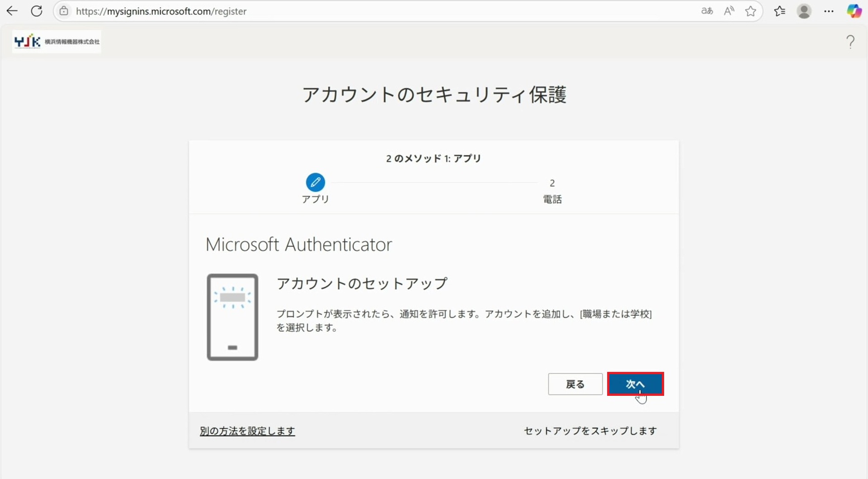Image resolution: width=868 pixels, height=479 pixels.
Task: Launch the Copilot sidebar
Action: tap(854, 11)
